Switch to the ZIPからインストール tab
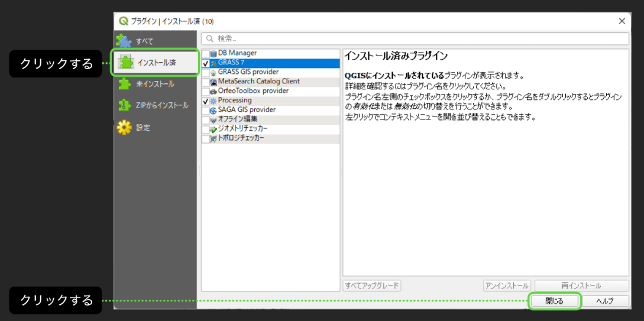This screenshot has height=321, width=644. [x=156, y=105]
